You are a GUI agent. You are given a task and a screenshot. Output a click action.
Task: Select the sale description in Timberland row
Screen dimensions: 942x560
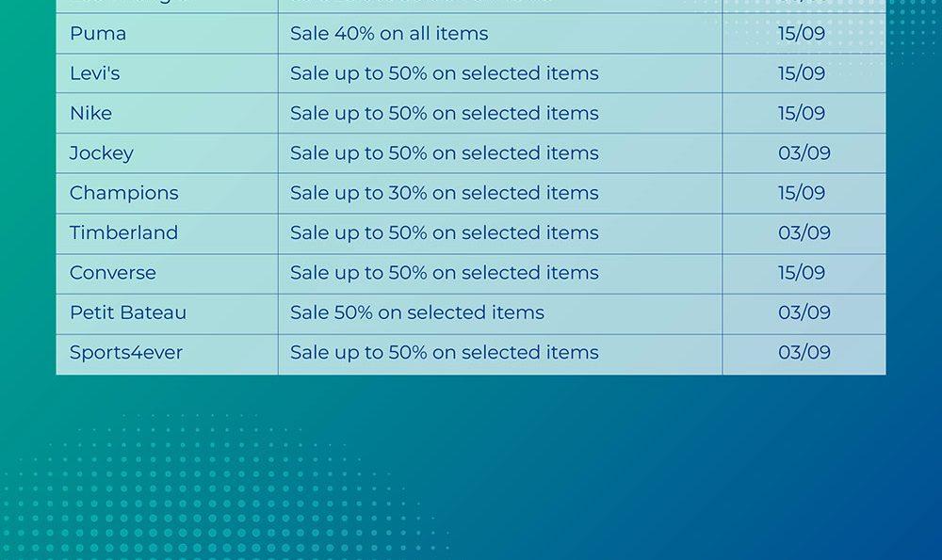(x=444, y=233)
